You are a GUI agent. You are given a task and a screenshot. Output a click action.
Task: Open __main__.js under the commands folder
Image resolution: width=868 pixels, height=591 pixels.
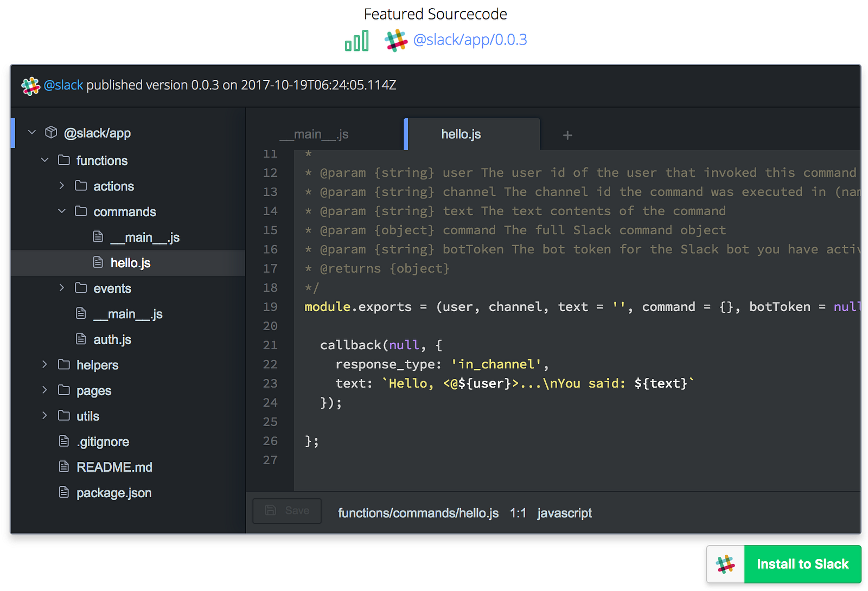tap(145, 237)
